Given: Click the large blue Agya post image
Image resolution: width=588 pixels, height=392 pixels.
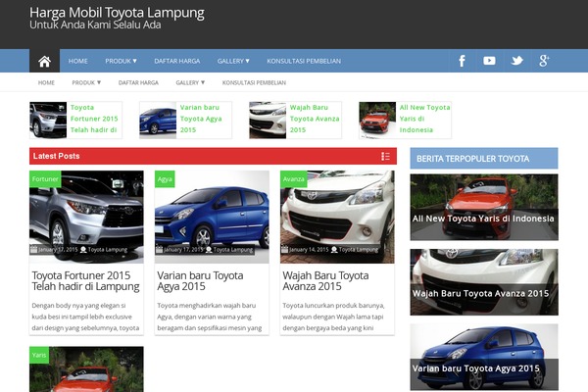Looking at the screenshot, I should click(212, 217).
